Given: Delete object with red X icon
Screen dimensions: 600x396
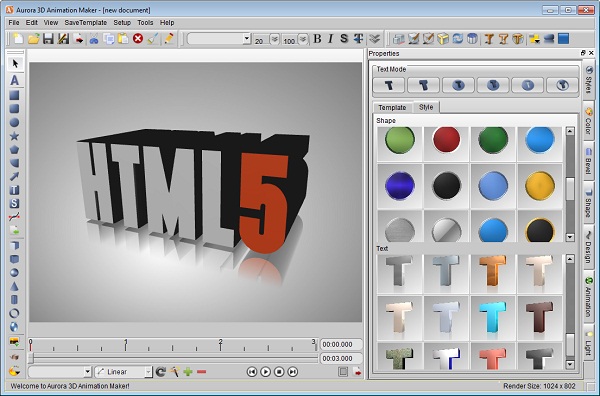Looking at the screenshot, I should tap(138, 39).
